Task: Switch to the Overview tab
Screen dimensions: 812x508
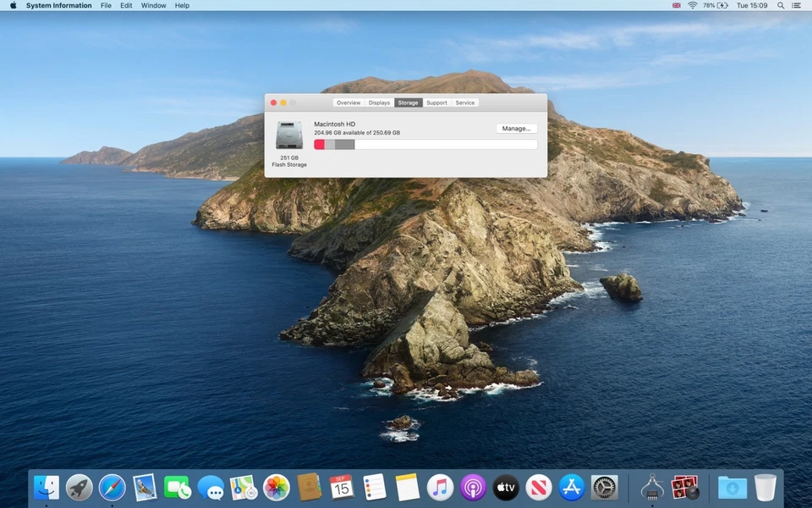Action: coord(348,102)
